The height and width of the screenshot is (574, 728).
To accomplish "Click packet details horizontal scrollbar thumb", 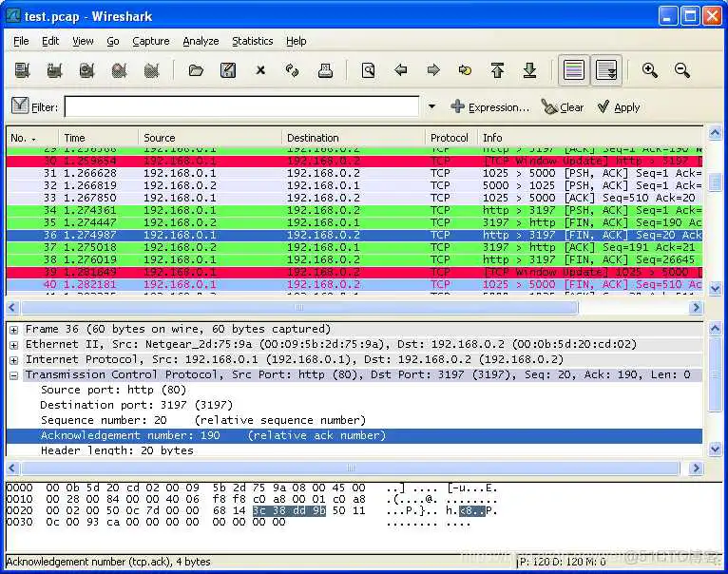I will 351,468.
